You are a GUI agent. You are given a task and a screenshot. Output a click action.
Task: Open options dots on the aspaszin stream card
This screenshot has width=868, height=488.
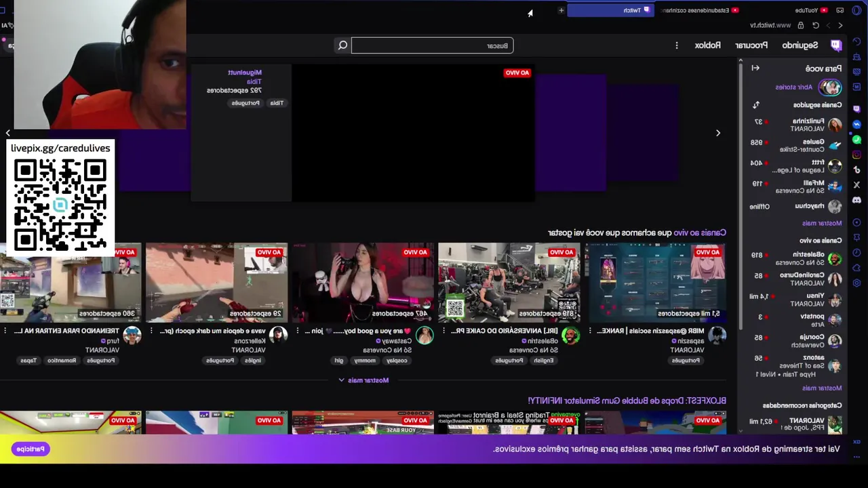click(x=590, y=331)
